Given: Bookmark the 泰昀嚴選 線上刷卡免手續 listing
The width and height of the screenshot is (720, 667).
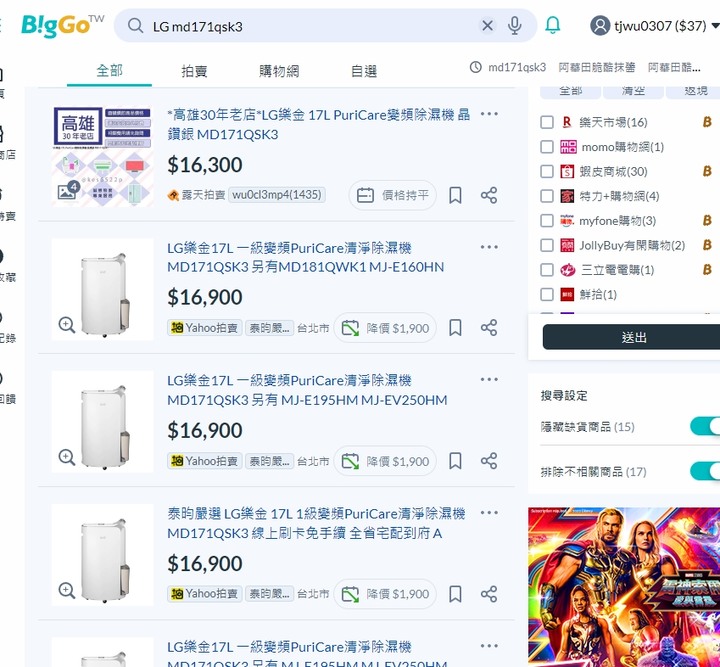Looking at the screenshot, I should (x=455, y=594).
